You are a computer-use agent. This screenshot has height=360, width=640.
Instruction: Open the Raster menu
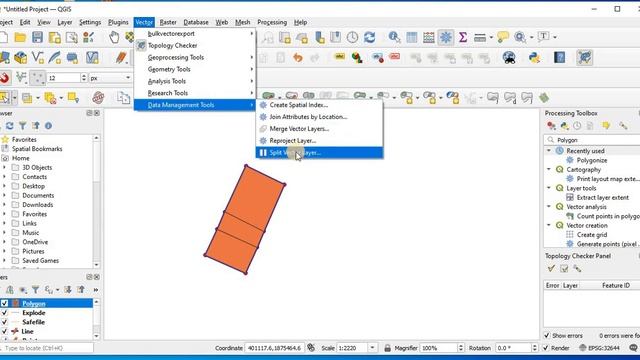coord(168,22)
